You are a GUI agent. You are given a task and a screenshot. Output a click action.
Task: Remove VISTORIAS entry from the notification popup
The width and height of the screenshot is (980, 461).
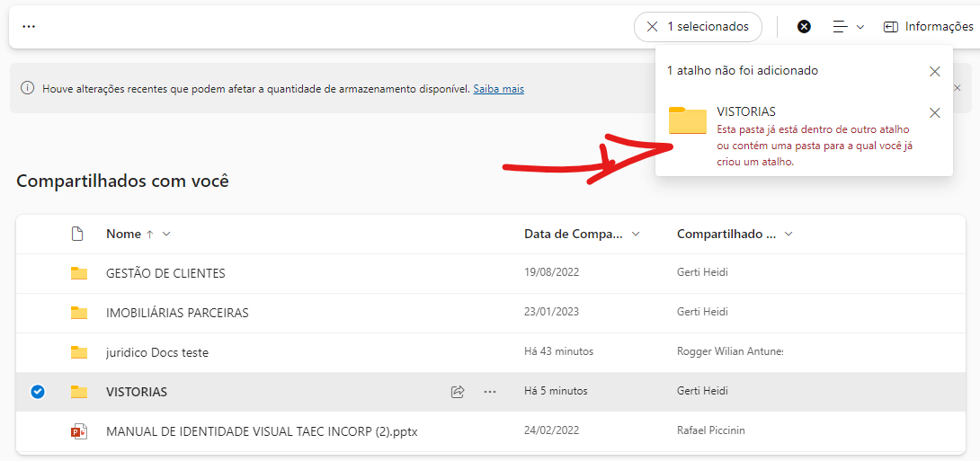pyautogui.click(x=935, y=113)
